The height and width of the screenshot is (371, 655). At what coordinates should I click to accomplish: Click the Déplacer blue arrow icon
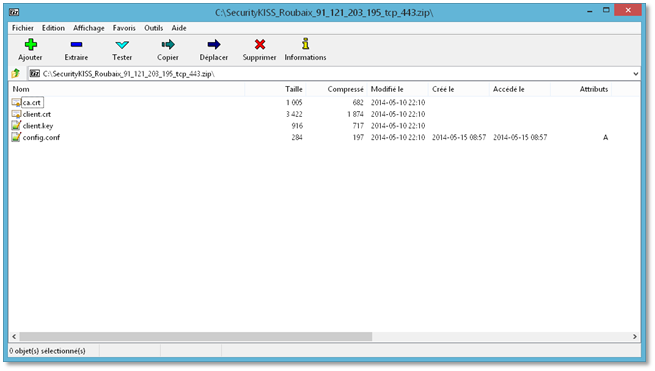213,44
